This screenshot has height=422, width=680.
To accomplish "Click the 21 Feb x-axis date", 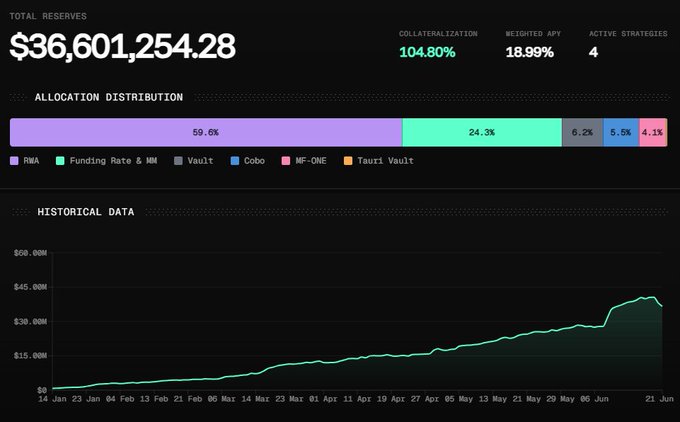I will [x=188, y=399].
